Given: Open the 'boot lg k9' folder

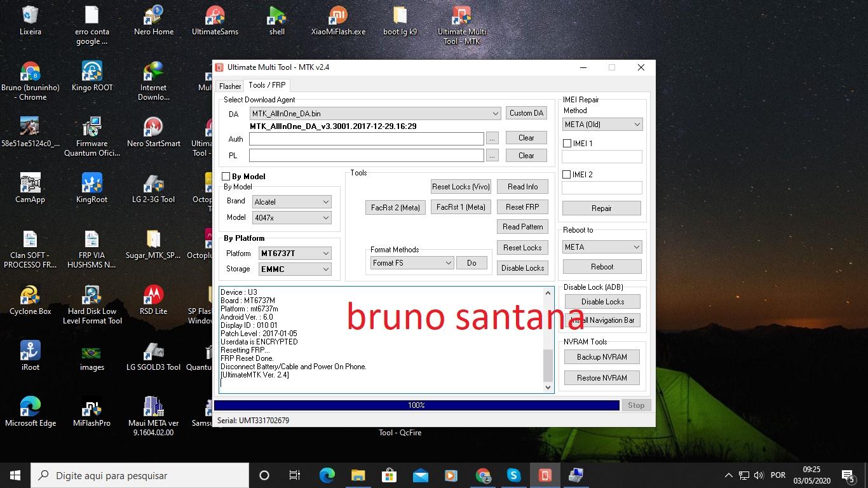Looking at the screenshot, I should pos(400,20).
